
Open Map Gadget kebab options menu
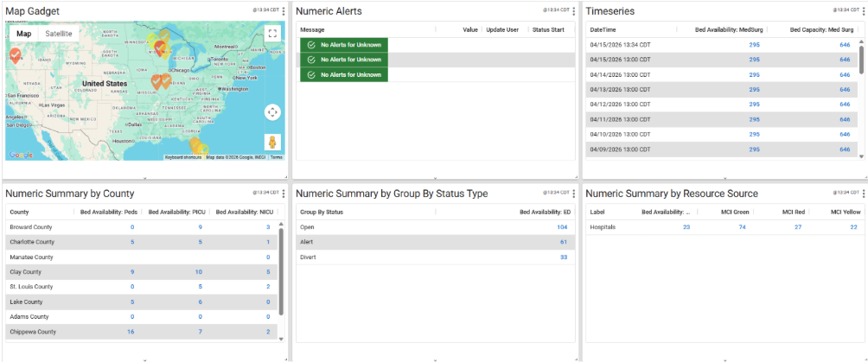[284, 10]
